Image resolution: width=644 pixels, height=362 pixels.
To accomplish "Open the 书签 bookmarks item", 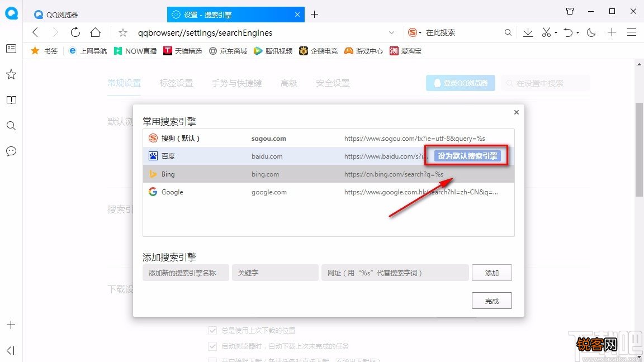I will click(44, 51).
